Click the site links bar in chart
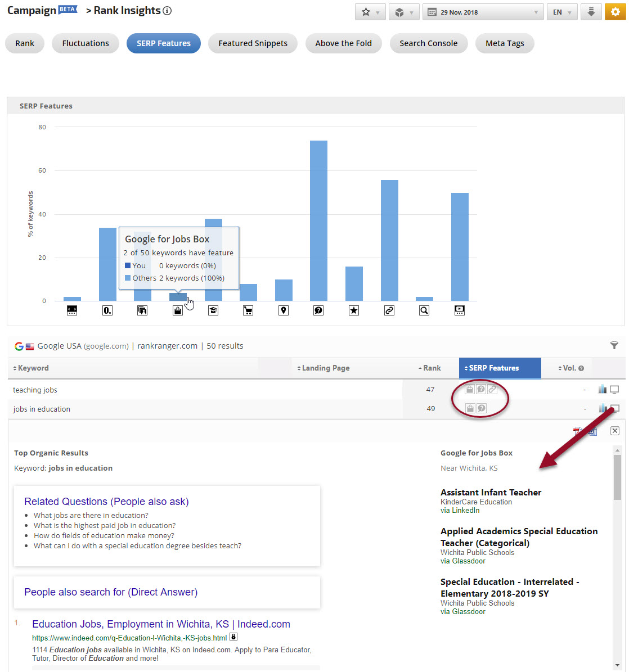Screen dimensions: 629x672 pyautogui.click(x=389, y=241)
